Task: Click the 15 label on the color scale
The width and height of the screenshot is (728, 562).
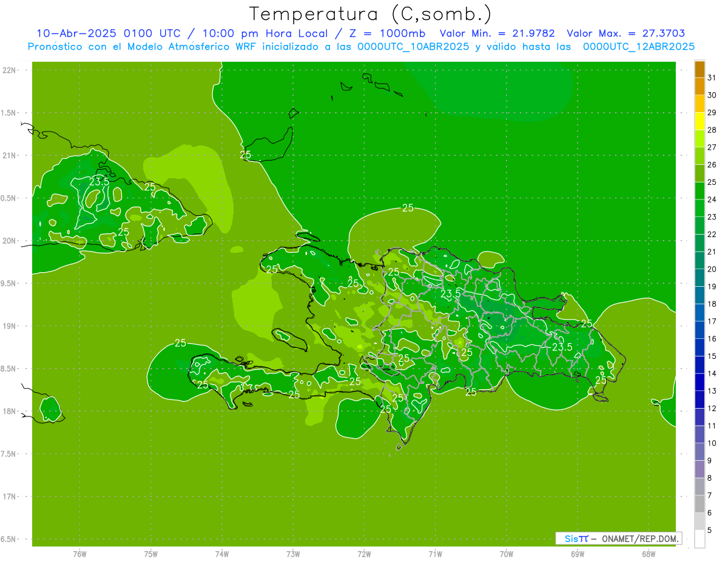Action: point(712,356)
